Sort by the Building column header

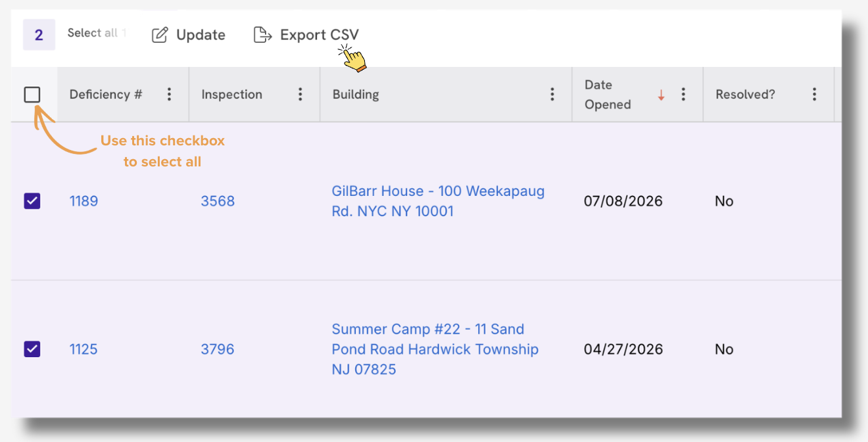click(x=356, y=94)
